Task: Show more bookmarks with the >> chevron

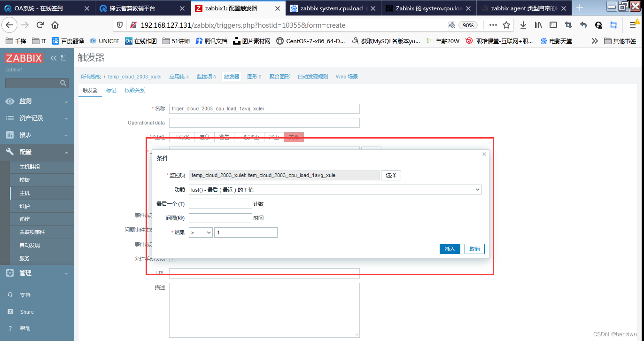Action: (595, 41)
